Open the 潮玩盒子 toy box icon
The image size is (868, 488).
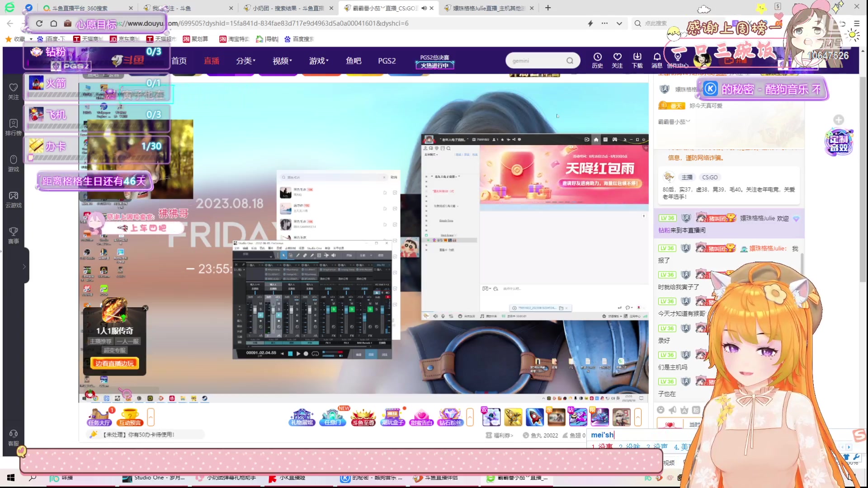click(392, 417)
